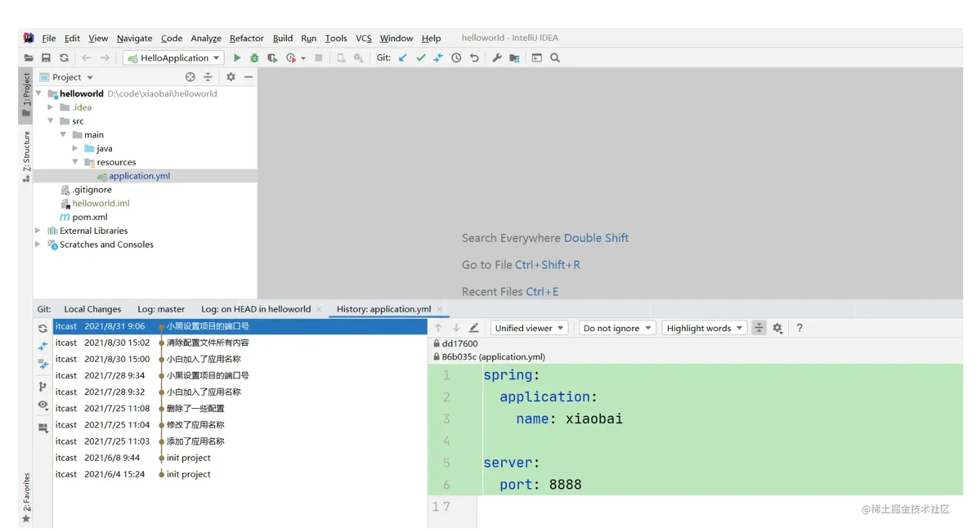The width and height of the screenshot is (980, 530).
Task: Open the eye view options icon
Action: pyautogui.click(x=43, y=405)
